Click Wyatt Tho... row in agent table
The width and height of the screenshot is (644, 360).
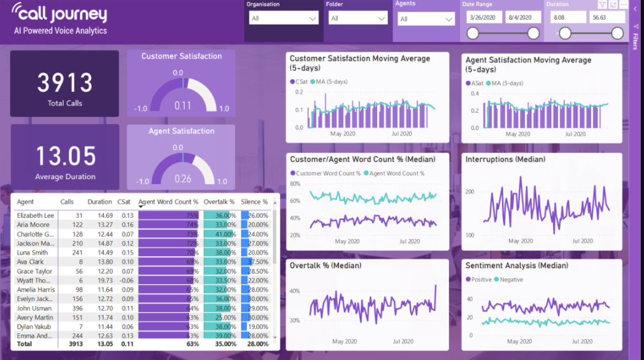click(x=143, y=280)
